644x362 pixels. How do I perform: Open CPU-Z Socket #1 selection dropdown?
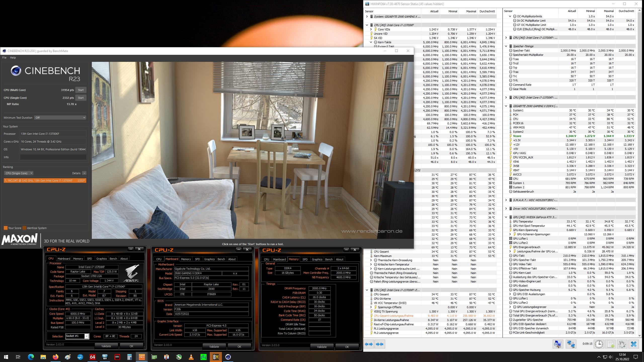tap(77, 336)
